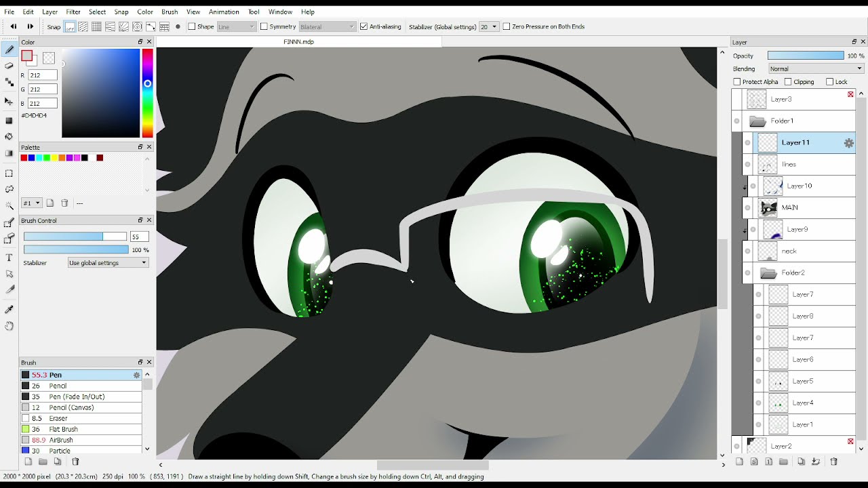Select the rectangular Select tool
Viewport: 868px width, 488px height.
9,173
